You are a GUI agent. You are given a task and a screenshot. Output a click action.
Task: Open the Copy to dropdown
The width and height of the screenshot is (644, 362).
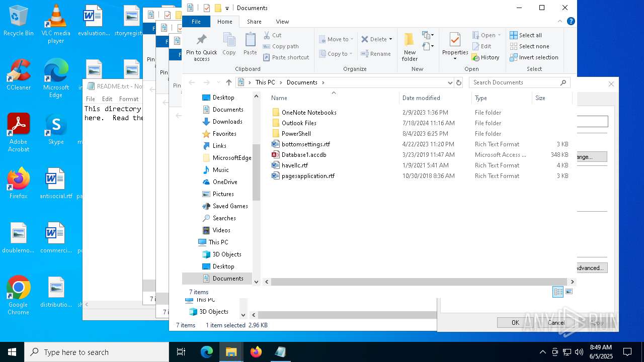coord(336,54)
